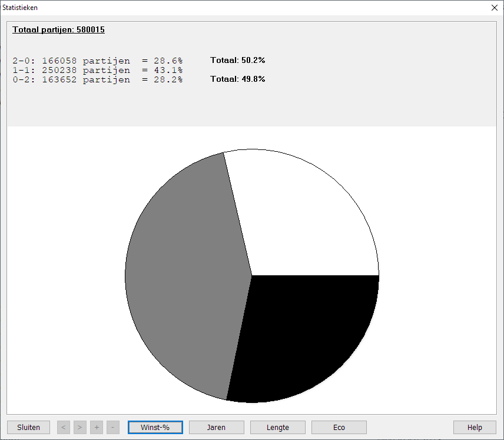504x440 pixels.
Task: Click the Statistieken window title
Action: pos(20,8)
